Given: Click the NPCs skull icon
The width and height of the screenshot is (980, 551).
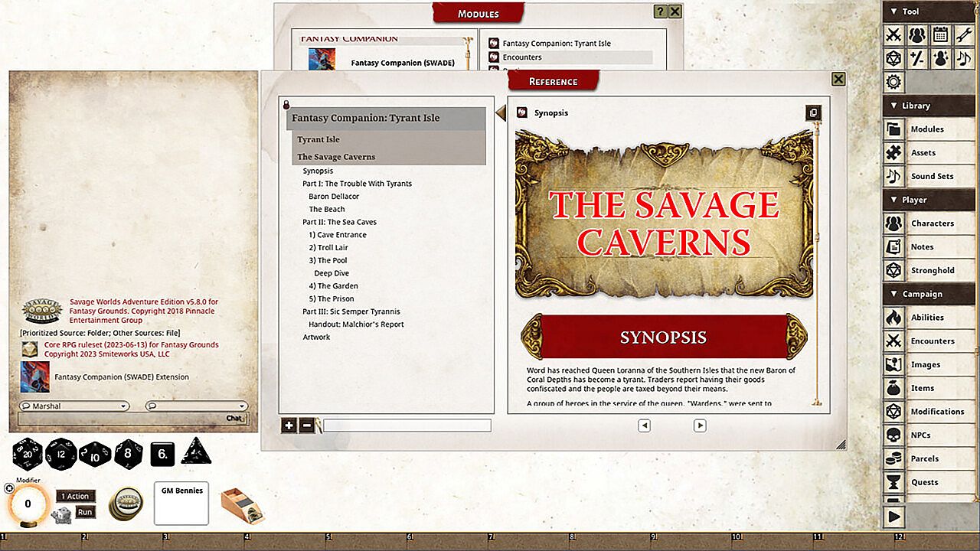Looking at the screenshot, I should tap(893, 435).
